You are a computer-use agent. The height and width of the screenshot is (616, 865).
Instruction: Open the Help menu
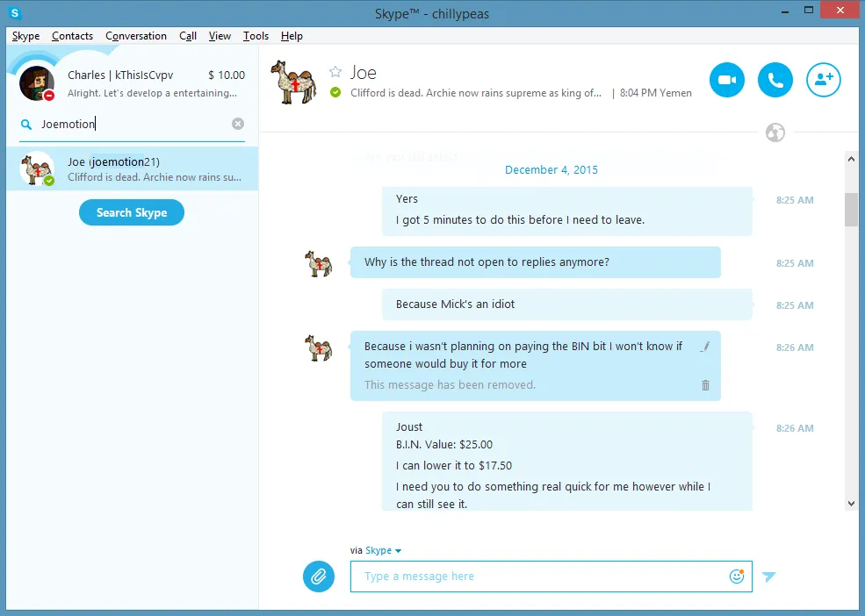[292, 36]
